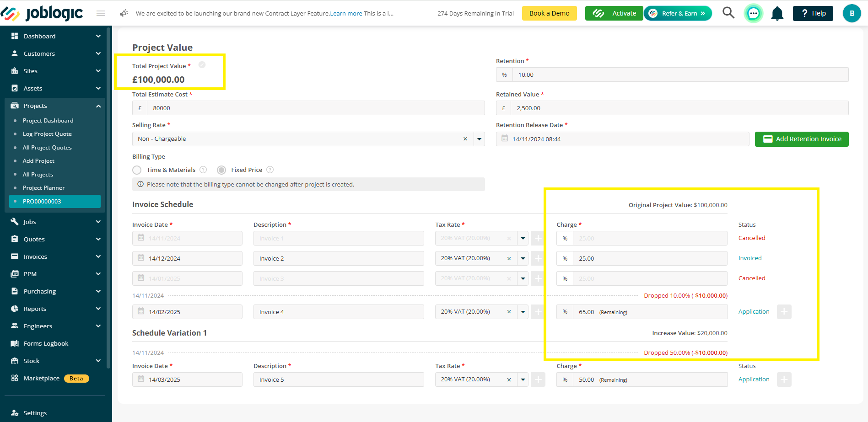
Task: Click the Help button
Action: tap(813, 13)
